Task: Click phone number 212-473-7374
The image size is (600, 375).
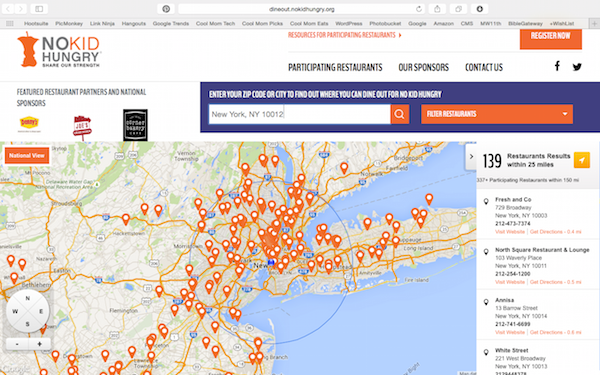Action: [513, 223]
